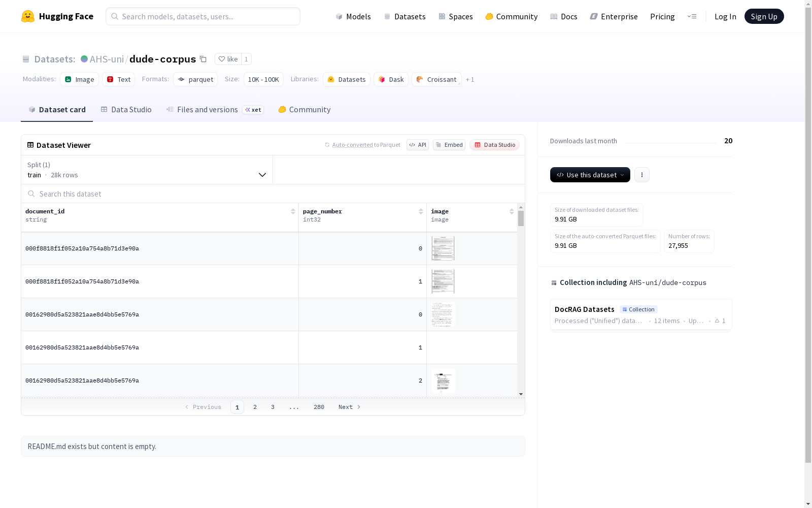Click the AHS-uni organization avatar
The image size is (812, 508).
tap(84, 59)
